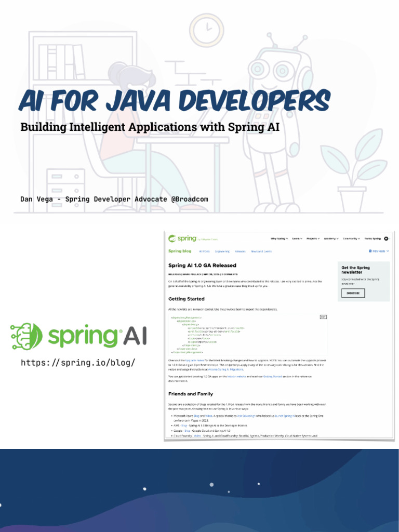Follow the Getting Started reference link
This screenshot has width=399, height=532.
272,377
